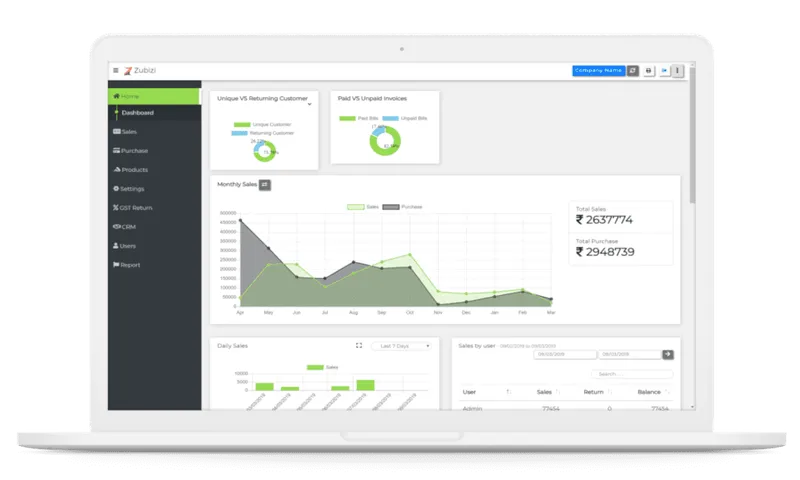This screenshot has width=800, height=480.
Task: Click the Zubizi logo
Action: click(140, 70)
